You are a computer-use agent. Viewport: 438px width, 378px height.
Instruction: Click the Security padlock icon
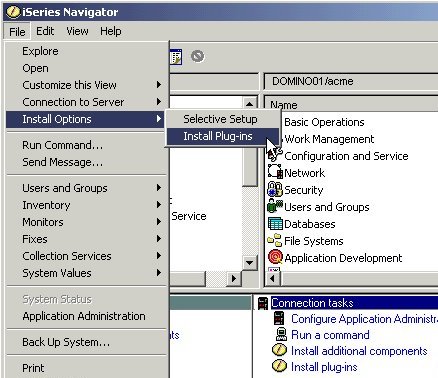coord(275,189)
